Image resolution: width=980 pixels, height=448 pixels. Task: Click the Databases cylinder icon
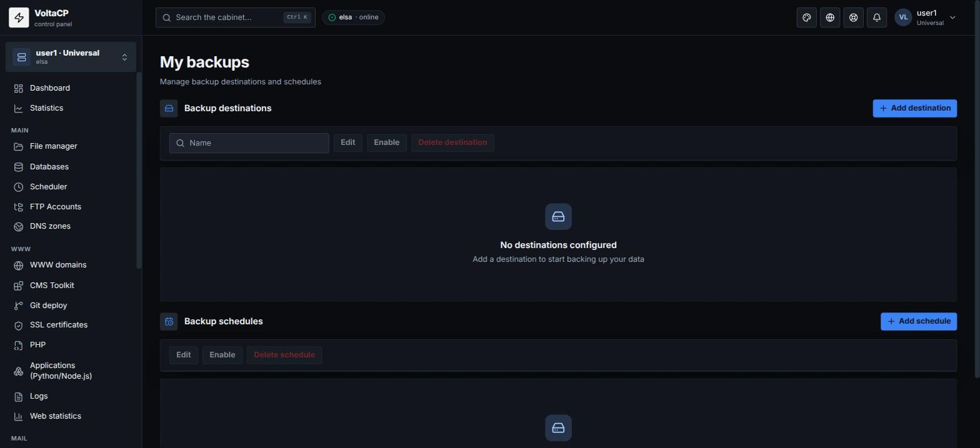pyautogui.click(x=19, y=167)
